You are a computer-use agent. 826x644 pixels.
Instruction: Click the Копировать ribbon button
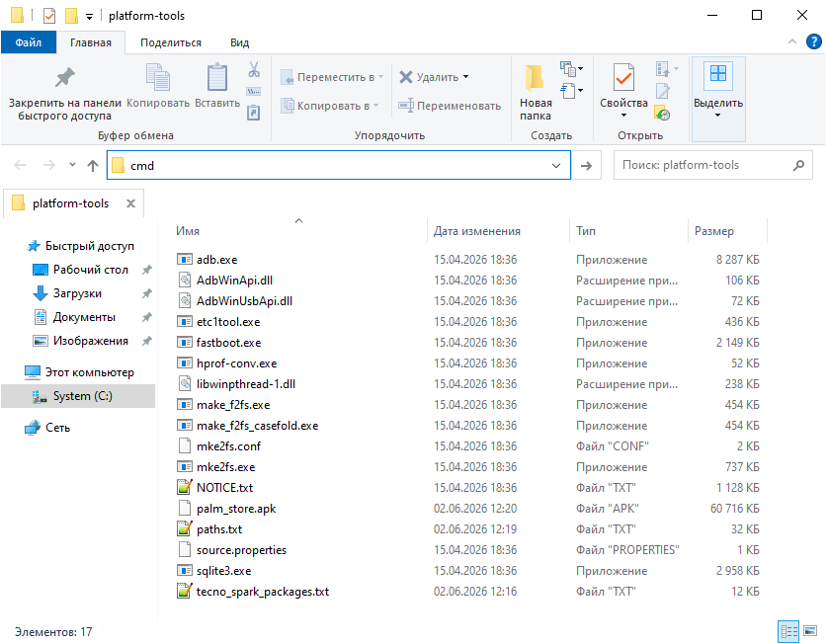[157, 87]
